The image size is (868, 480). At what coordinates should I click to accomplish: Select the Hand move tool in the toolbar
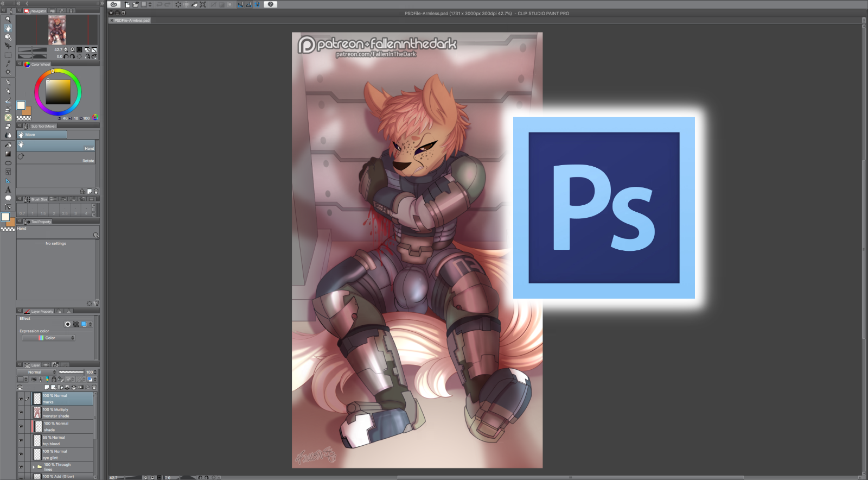click(x=8, y=28)
